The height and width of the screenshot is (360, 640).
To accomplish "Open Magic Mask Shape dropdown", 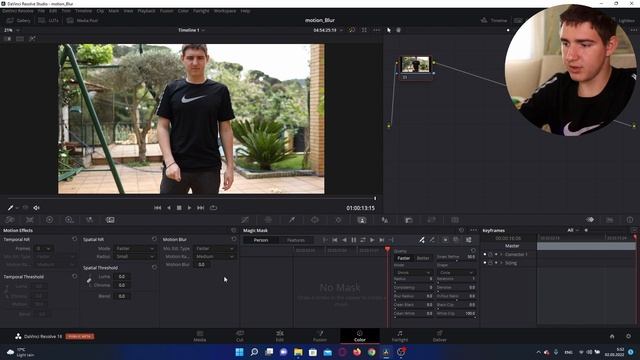I will point(456,272).
